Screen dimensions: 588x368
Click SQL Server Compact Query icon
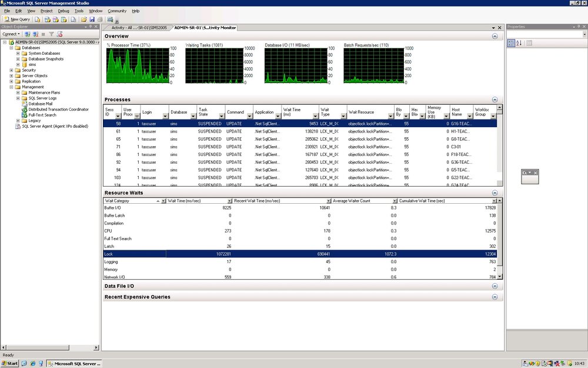[73, 19]
